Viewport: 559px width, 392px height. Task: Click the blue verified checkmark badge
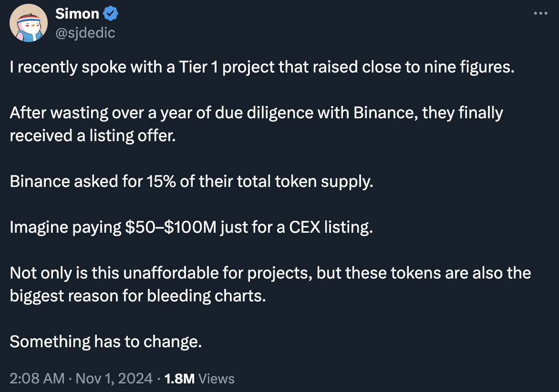(111, 14)
